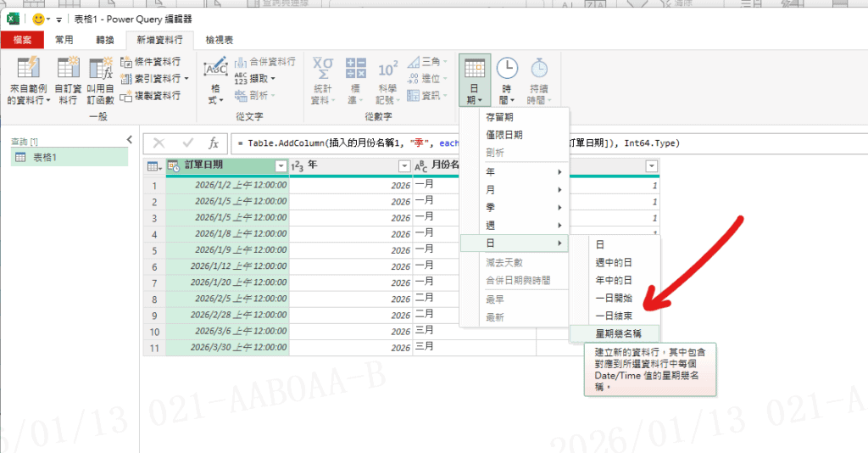Open filter dropdown of 年 column
The height and width of the screenshot is (453, 868).
coord(404,166)
